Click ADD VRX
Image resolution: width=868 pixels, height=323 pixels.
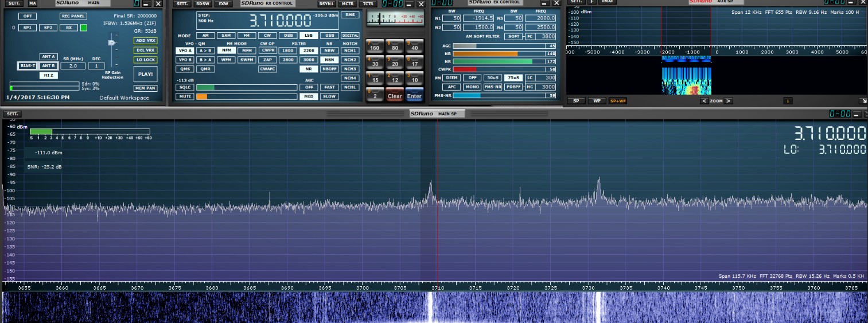146,41
